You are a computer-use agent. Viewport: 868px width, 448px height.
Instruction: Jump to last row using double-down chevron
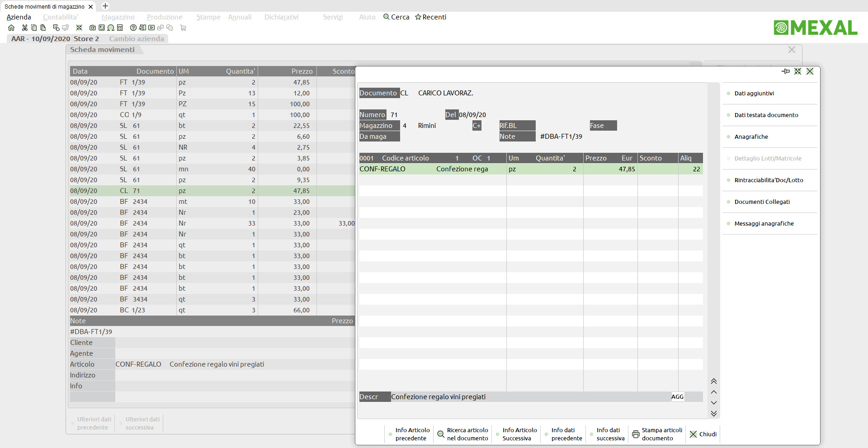713,413
